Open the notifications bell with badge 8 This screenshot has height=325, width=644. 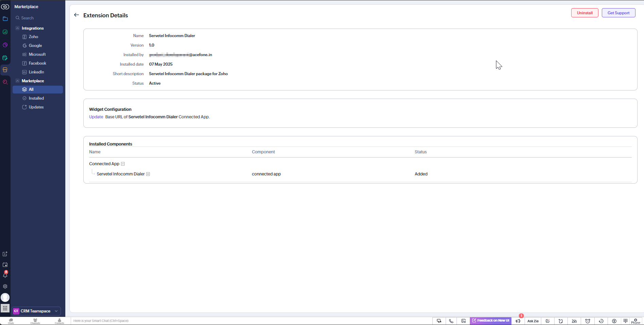pos(5,275)
